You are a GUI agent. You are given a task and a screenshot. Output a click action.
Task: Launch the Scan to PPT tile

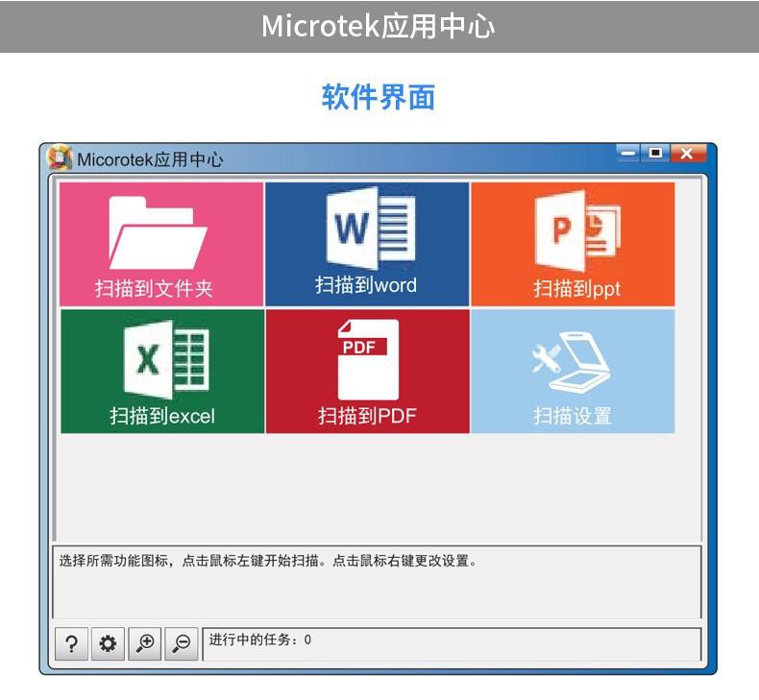[x=573, y=244]
